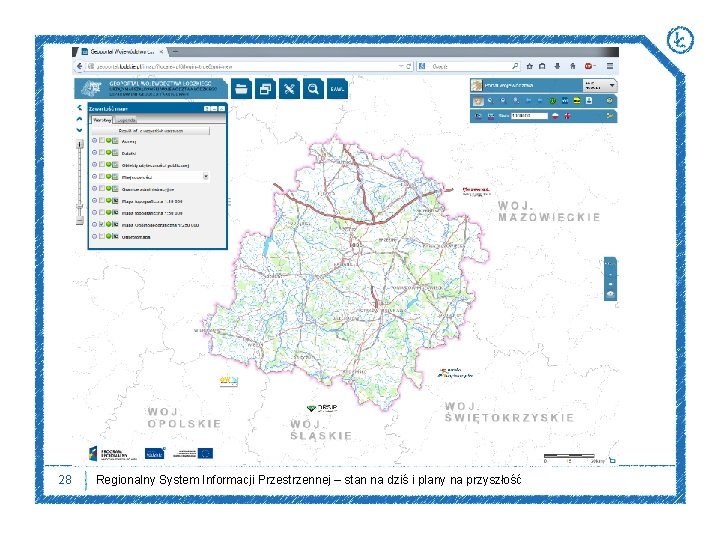Check the 1:50 000 map layer checkbox

(101, 213)
